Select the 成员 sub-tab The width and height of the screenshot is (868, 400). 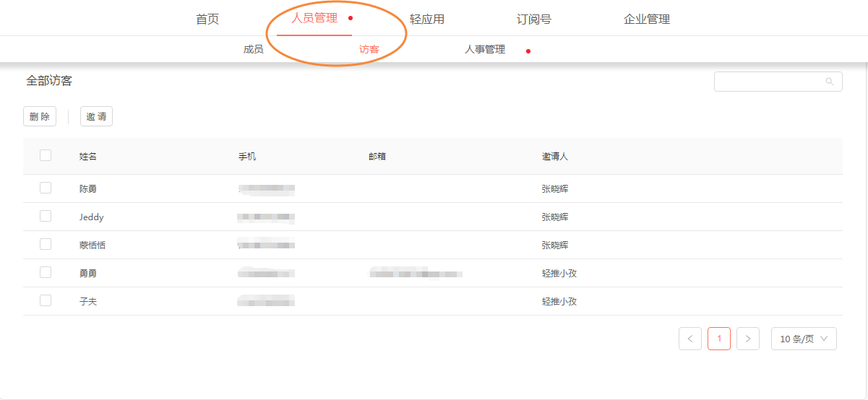point(254,50)
